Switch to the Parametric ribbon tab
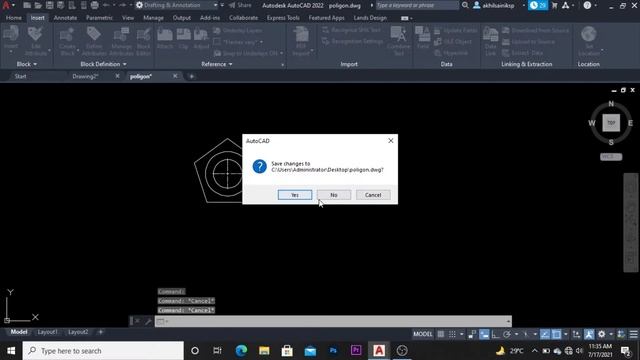Screen dimensions: 640x360 point(99,18)
